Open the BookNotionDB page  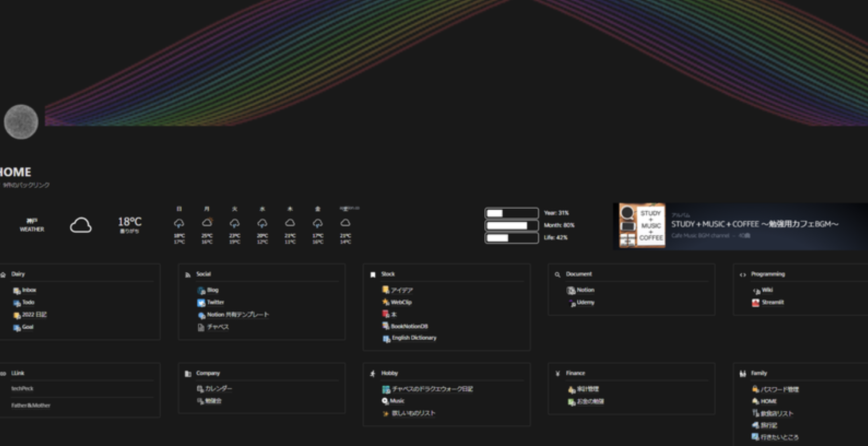409,326
